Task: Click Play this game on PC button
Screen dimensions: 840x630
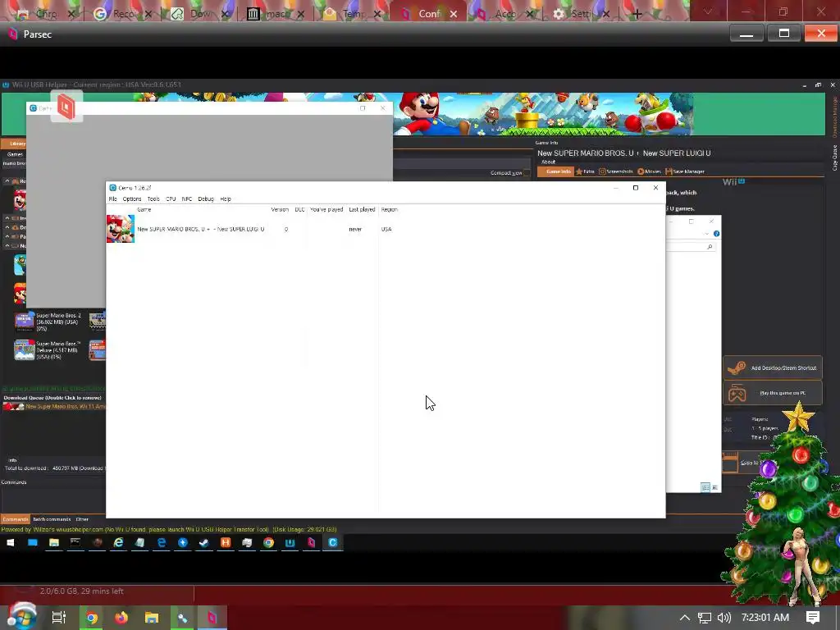Action: pos(773,393)
